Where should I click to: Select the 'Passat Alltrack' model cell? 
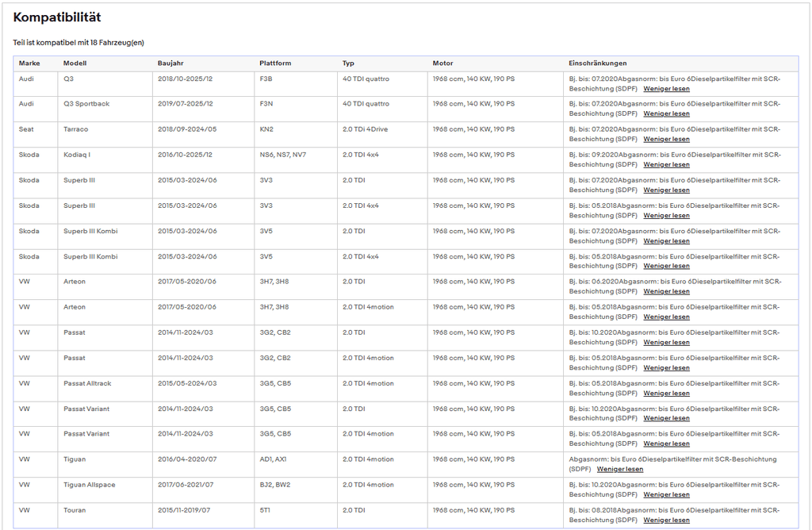pyautogui.click(x=87, y=383)
